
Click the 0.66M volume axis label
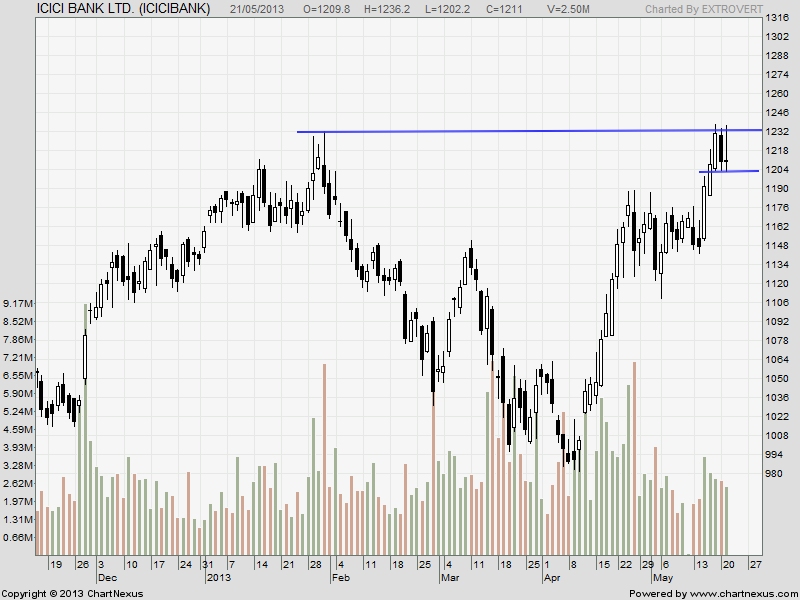(18, 537)
